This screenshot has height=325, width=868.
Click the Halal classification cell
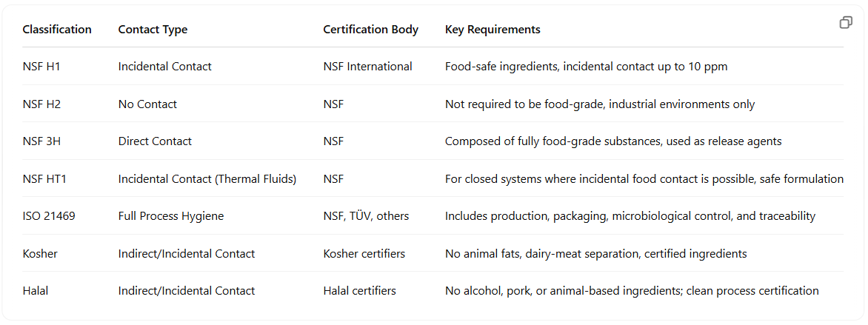click(x=36, y=291)
